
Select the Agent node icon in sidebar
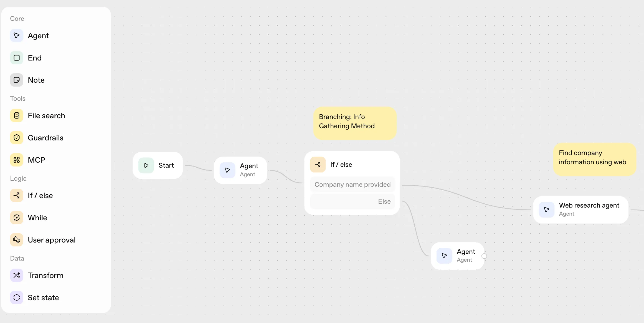[17, 36]
